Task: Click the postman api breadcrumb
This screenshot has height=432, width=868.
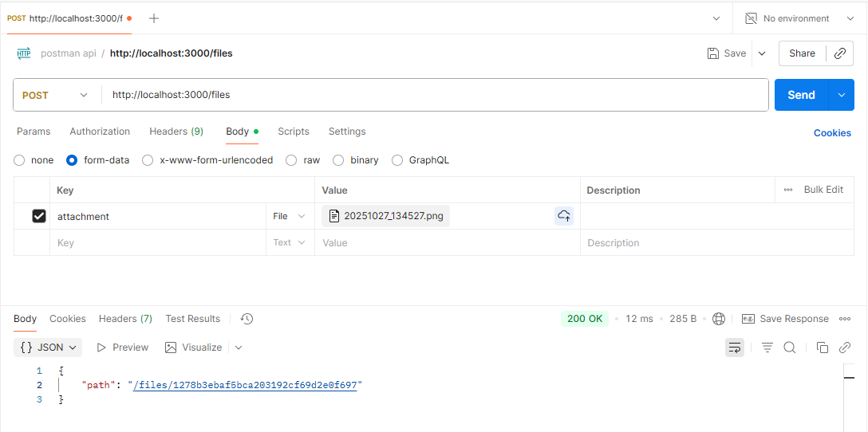Action: pyautogui.click(x=68, y=53)
